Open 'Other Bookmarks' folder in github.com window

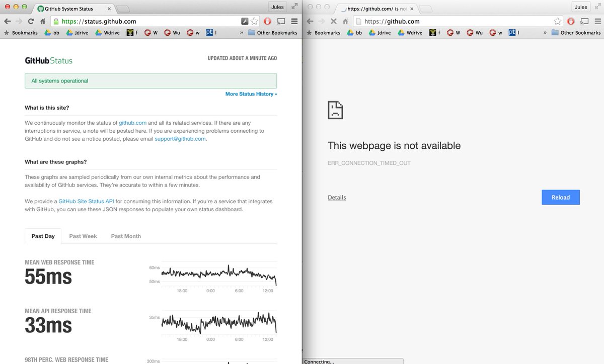[x=576, y=33]
